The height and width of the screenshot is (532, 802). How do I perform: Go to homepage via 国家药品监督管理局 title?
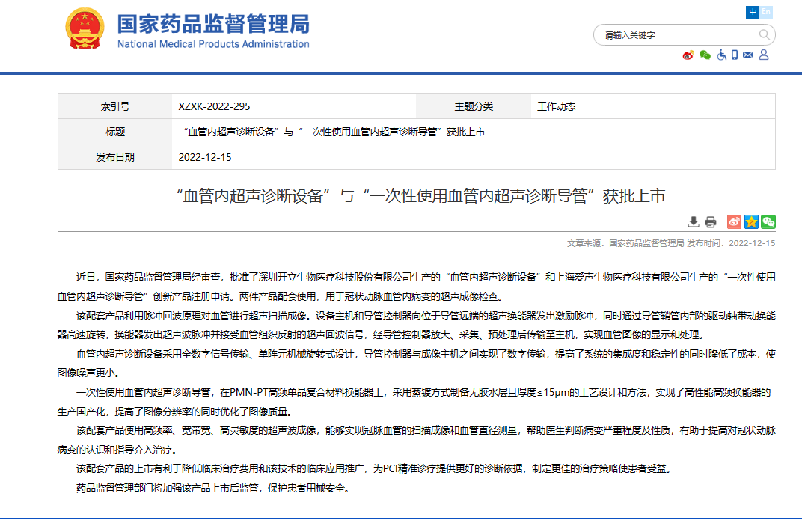click(213, 24)
